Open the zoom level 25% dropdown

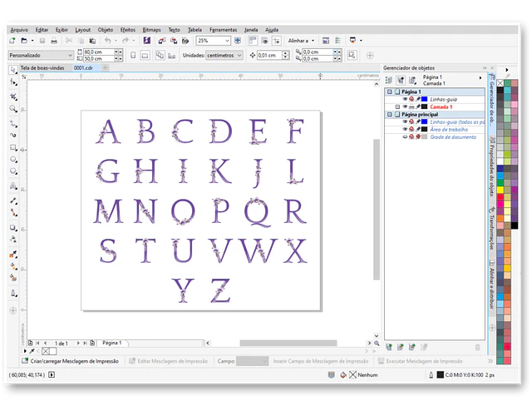(x=227, y=40)
